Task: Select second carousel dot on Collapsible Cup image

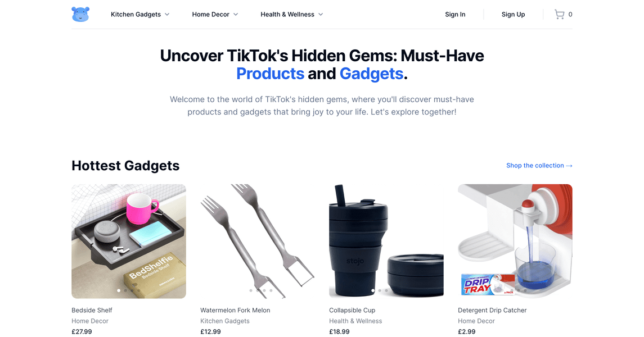Action: 380,291
